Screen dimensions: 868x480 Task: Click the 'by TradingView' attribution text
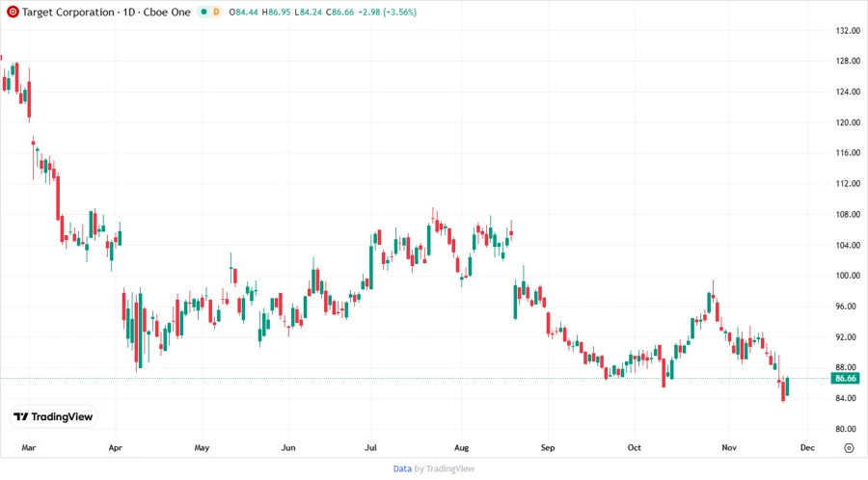pyautogui.click(x=445, y=469)
